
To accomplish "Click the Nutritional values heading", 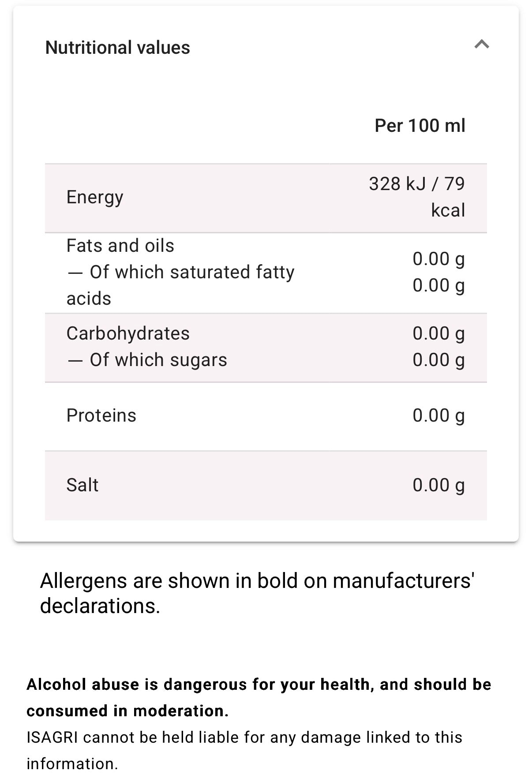I will 118,48.
